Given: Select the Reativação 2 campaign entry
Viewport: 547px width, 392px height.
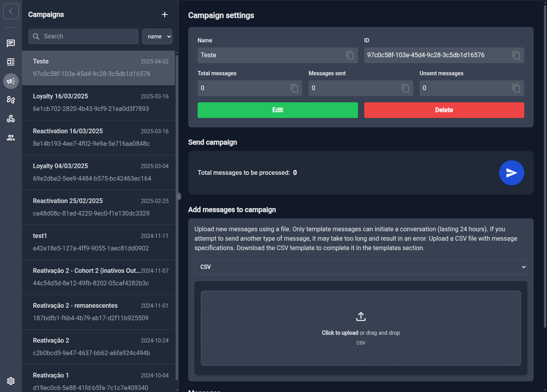Looking at the screenshot, I should click(x=98, y=346).
